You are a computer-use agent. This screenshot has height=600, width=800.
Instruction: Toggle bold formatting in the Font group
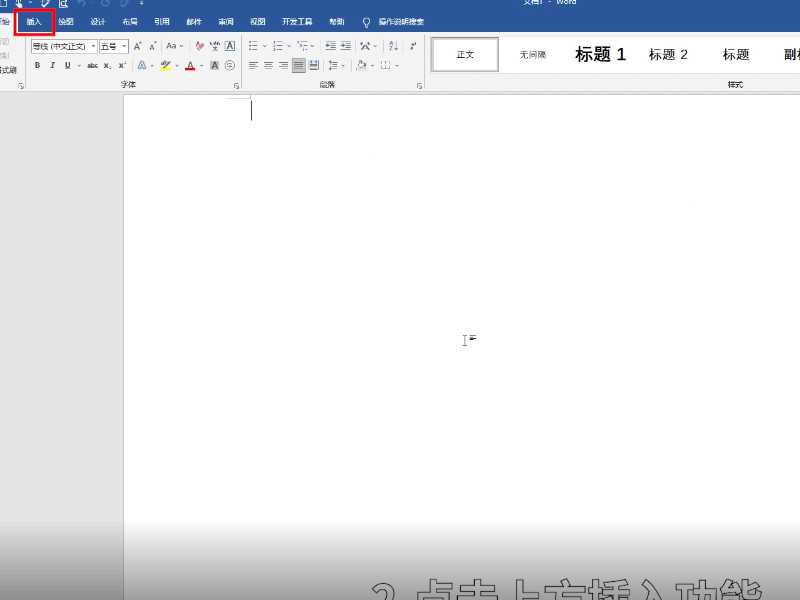[x=35, y=65]
